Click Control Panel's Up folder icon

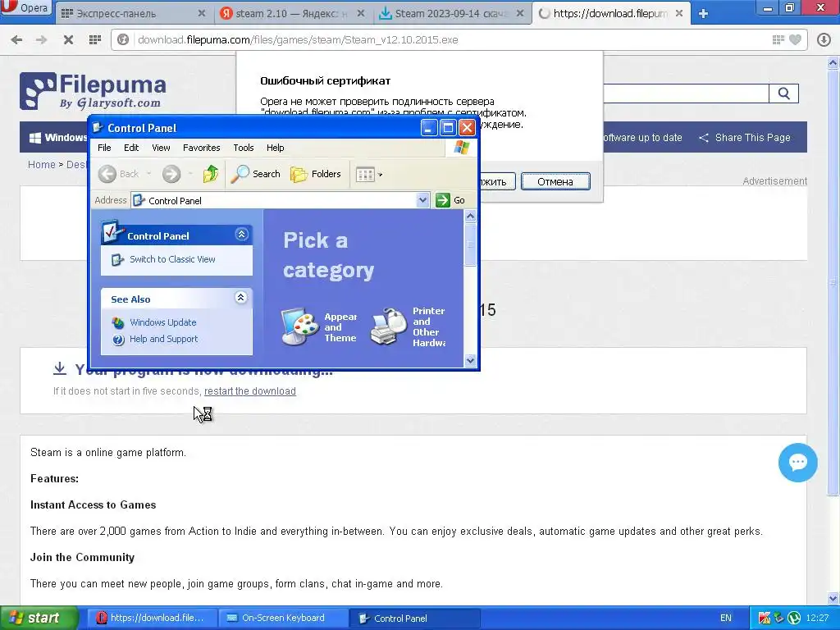[x=211, y=174]
